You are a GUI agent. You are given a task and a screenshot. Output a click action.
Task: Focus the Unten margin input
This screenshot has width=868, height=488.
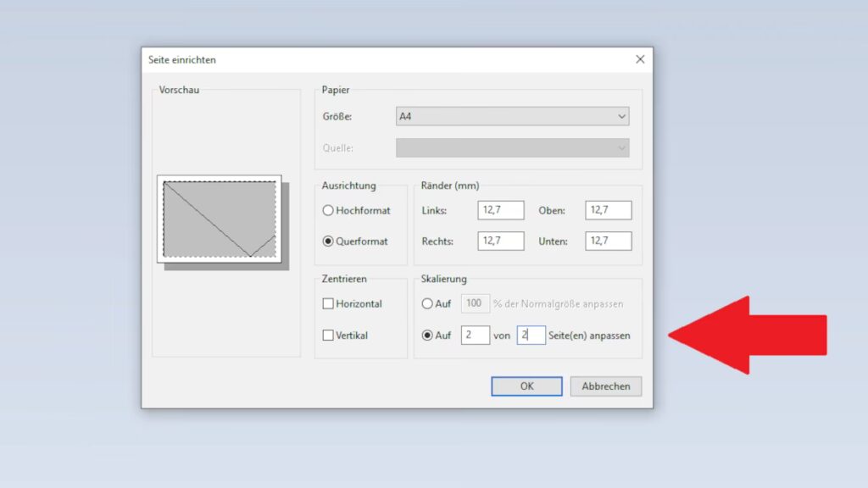click(x=608, y=241)
